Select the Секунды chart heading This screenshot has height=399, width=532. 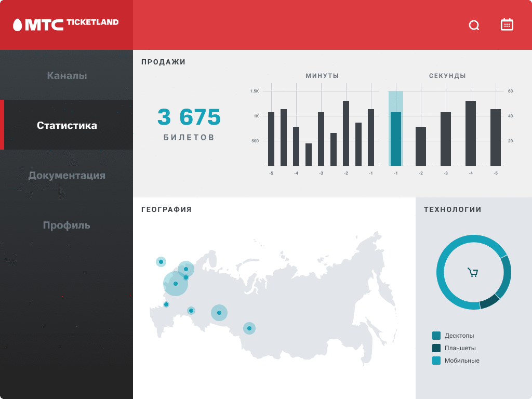pos(447,76)
